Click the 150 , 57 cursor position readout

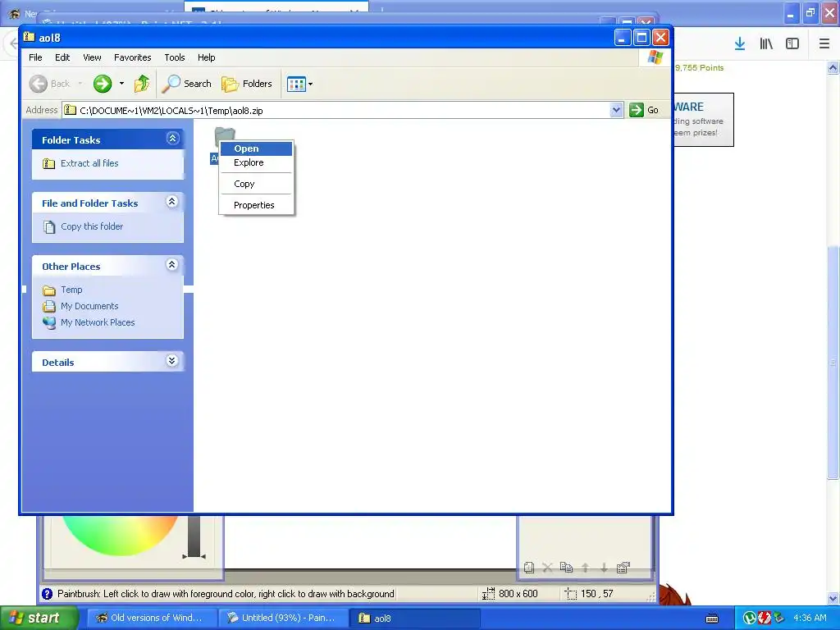[597, 594]
